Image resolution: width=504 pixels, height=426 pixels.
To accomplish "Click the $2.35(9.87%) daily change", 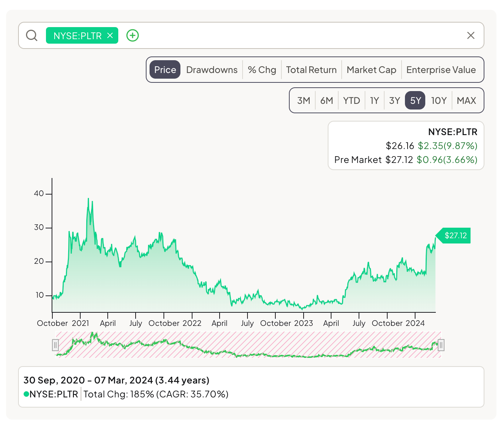I will pyautogui.click(x=447, y=146).
